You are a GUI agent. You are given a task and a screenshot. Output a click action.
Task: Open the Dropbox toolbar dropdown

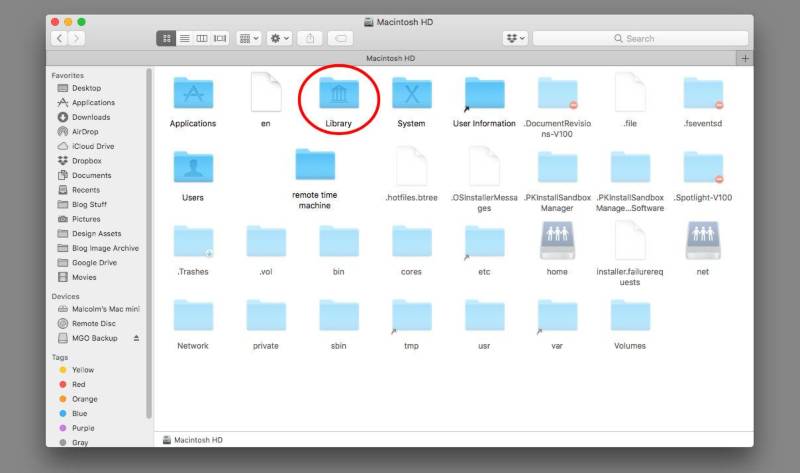pos(515,38)
